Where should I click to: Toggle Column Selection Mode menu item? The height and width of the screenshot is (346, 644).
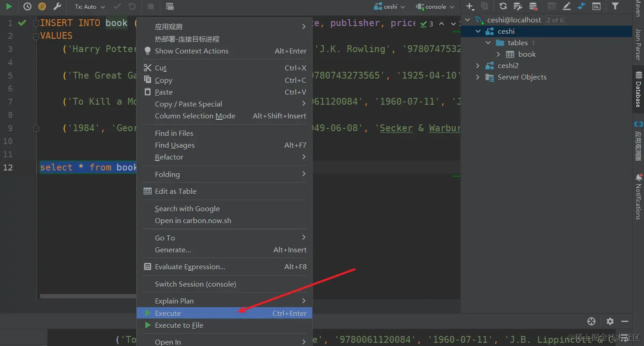224,116
